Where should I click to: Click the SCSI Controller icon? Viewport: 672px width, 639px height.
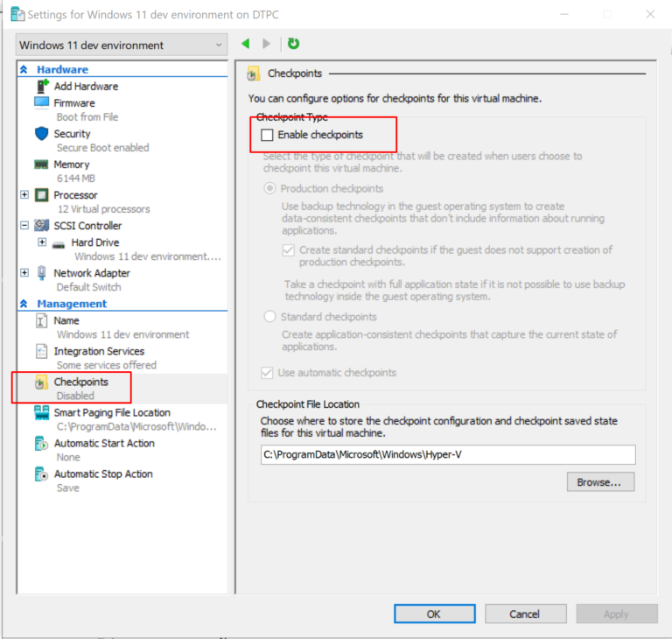point(42,225)
